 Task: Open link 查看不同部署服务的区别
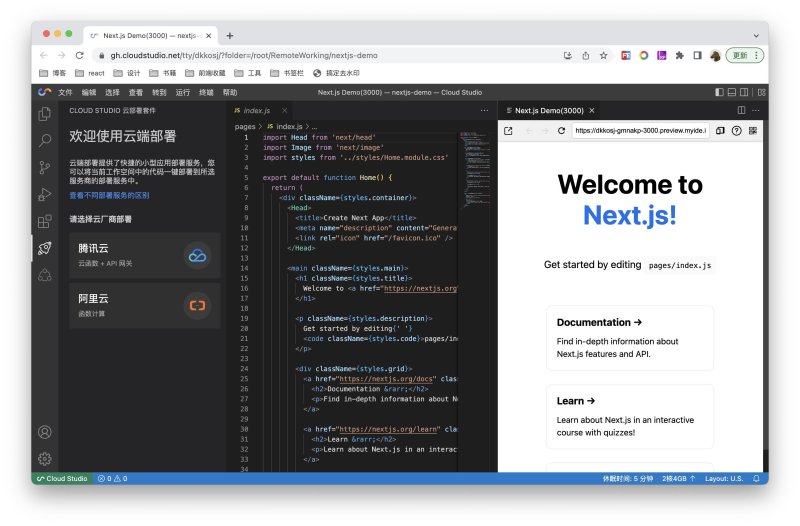[109, 195]
